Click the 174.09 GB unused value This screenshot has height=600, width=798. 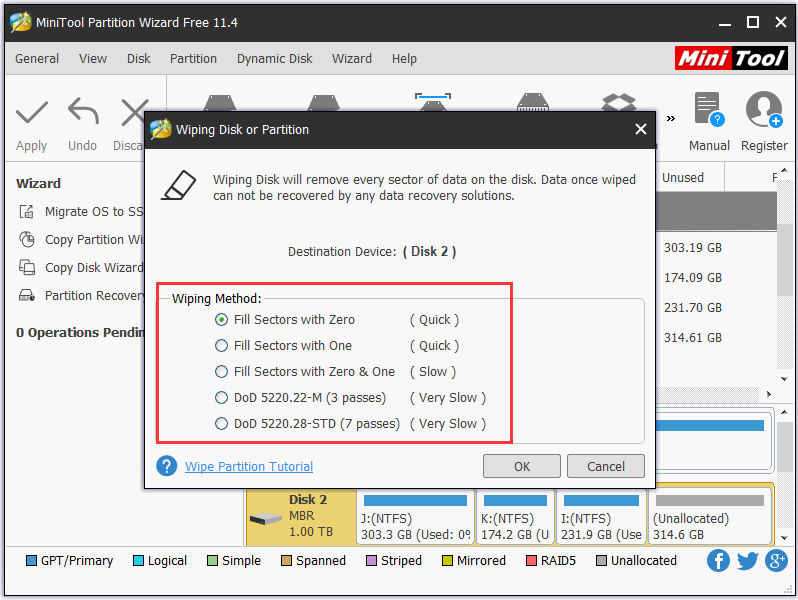tap(693, 278)
